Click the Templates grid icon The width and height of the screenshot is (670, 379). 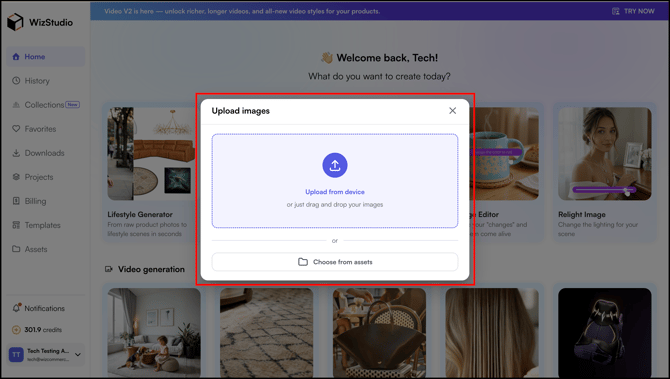[16, 225]
